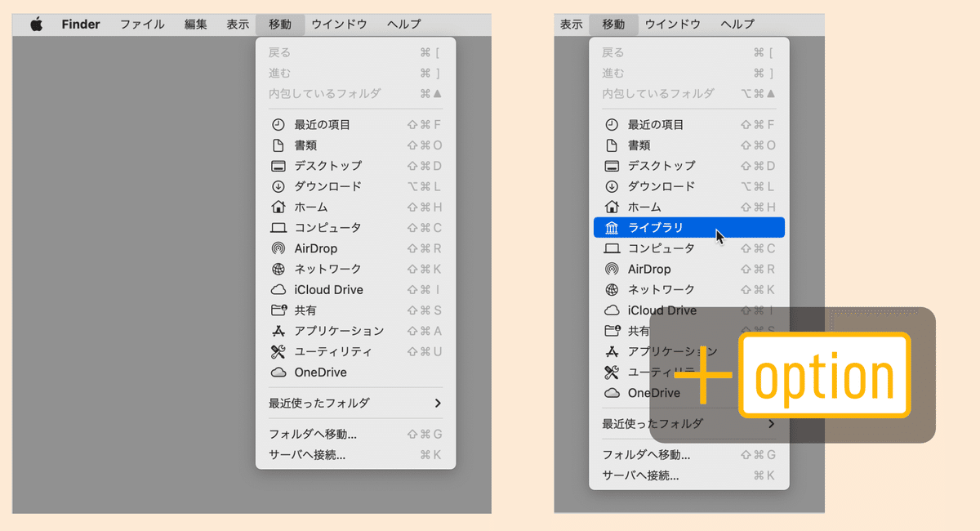Click iCloud Drive cloud icon in right menu
Screen dimensions: 980x531
[612, 310]
